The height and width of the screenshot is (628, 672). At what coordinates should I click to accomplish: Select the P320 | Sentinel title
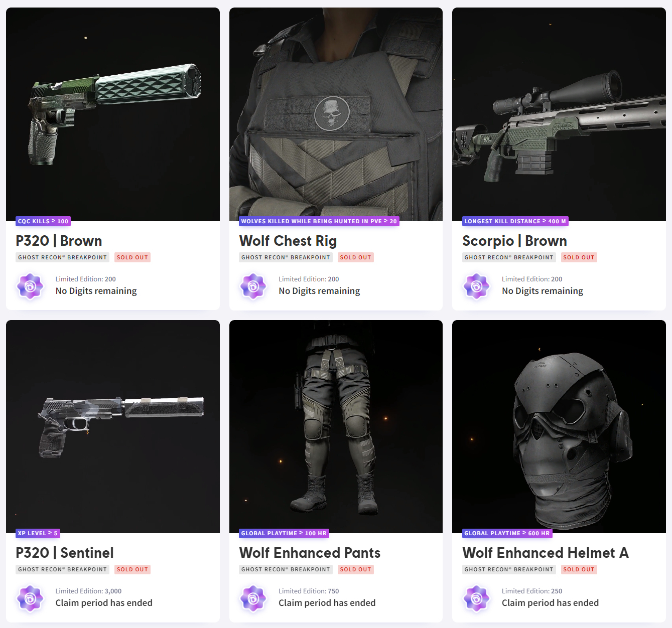(x=65, y=553)
